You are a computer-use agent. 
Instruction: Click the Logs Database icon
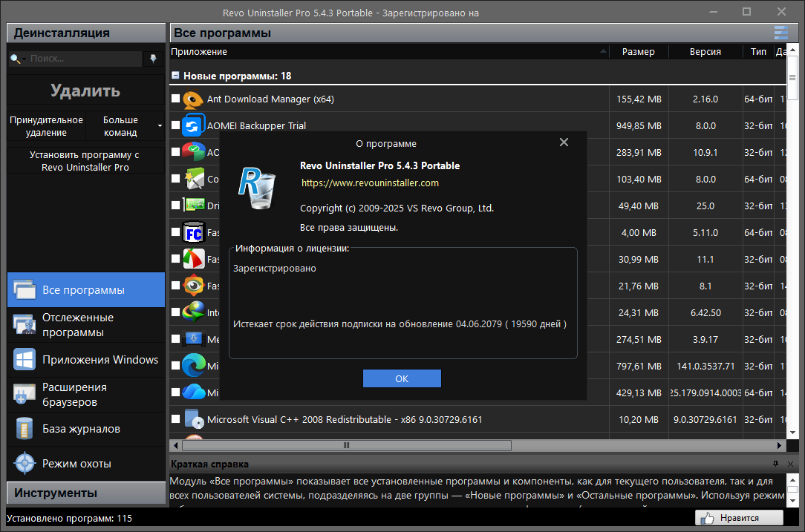coord(25,429)
